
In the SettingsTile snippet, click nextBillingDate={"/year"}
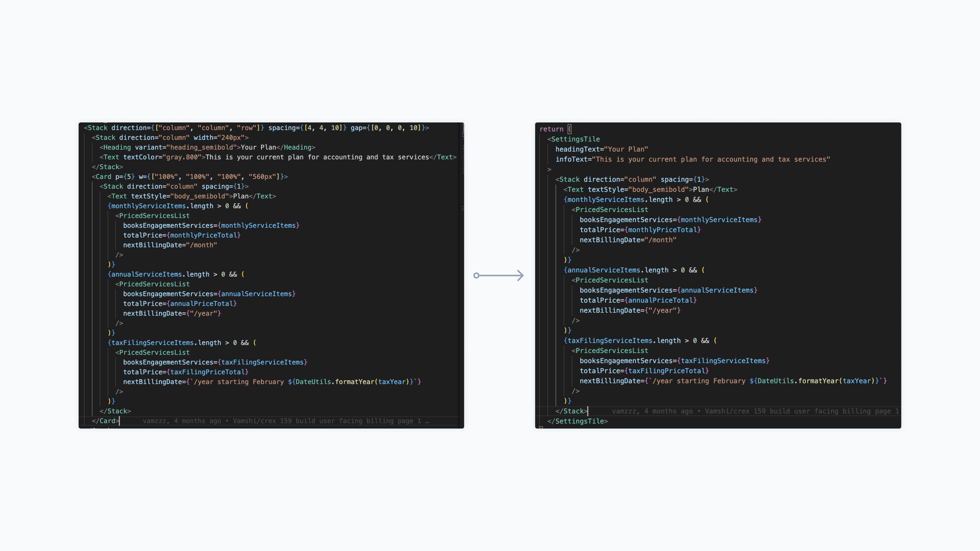pos(630,310)
